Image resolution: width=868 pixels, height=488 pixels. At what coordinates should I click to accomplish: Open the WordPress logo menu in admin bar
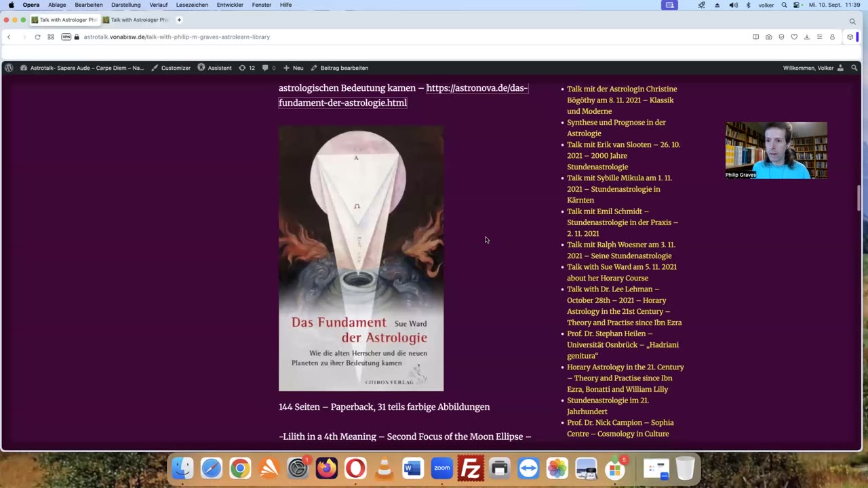9,68
